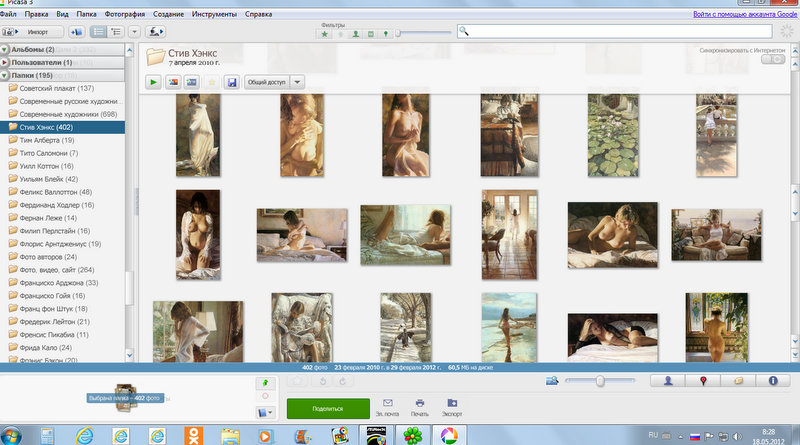
Task: Select the beach walking woman thumbnail
Action: (x=509, y=328)
